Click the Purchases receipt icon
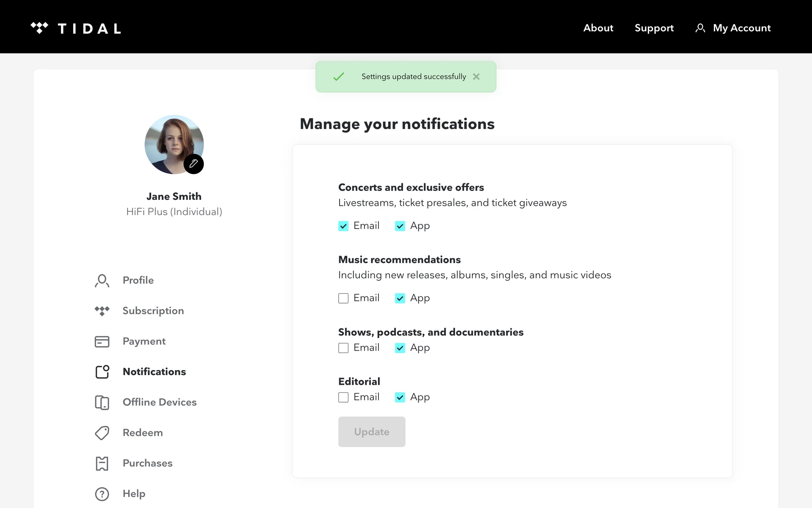The image size is (812, 508). (102, 464)
